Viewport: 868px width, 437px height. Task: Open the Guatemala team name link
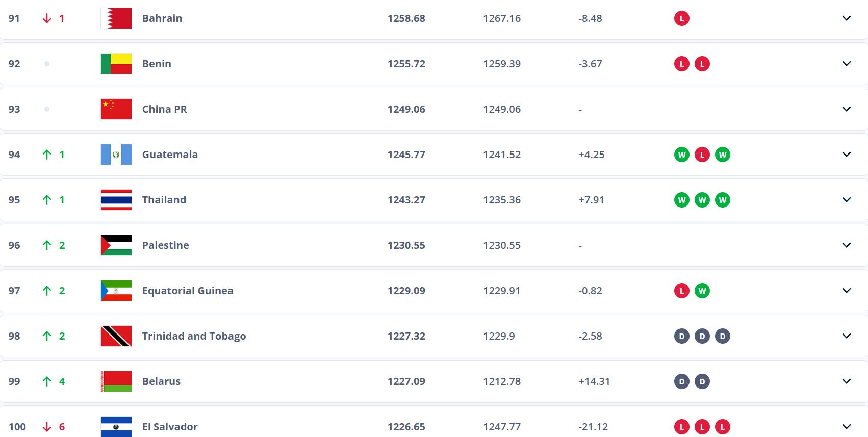(x=170, y=155)
